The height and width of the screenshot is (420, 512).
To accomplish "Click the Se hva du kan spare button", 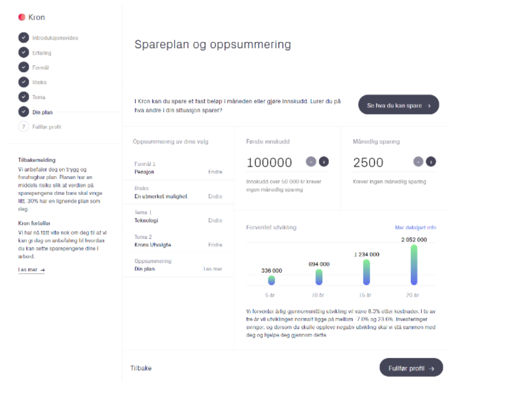I will point(399,105).
